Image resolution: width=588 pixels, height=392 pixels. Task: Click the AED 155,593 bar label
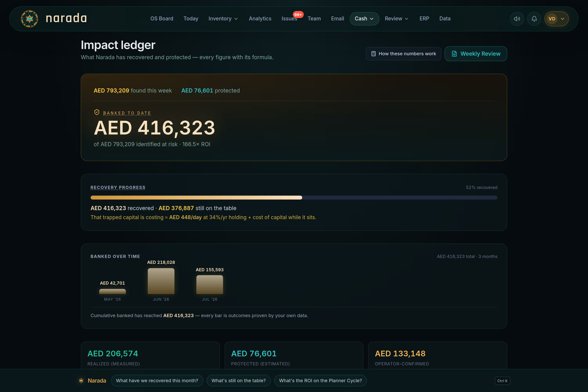point(210,270)
